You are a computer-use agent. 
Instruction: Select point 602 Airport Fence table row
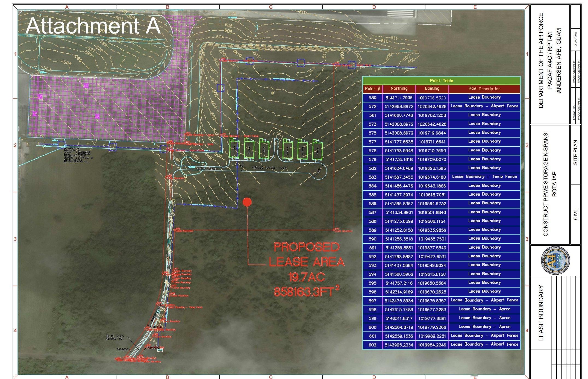click(441, 345)
